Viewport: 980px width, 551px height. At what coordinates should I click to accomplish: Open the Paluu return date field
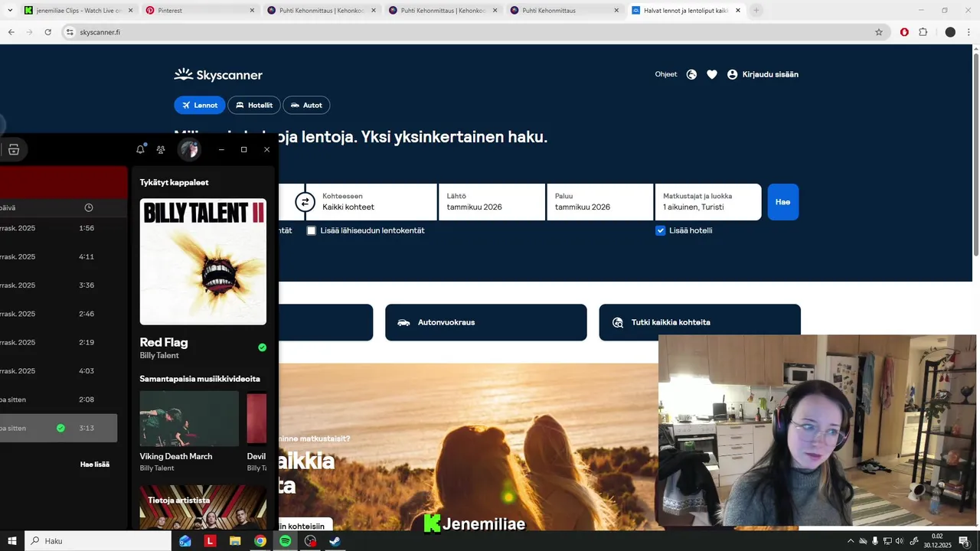(x=599, y=202)
